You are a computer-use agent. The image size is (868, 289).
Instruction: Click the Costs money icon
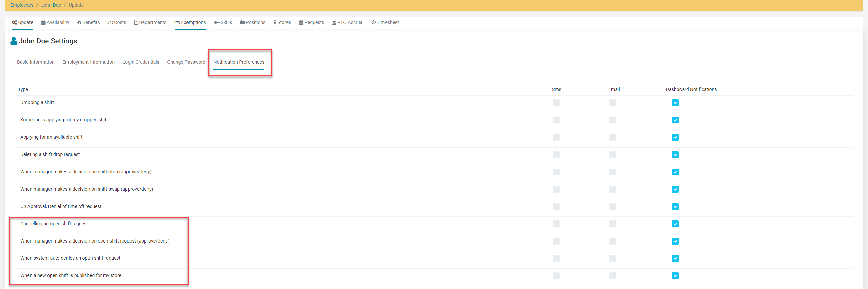click(110, 22)
